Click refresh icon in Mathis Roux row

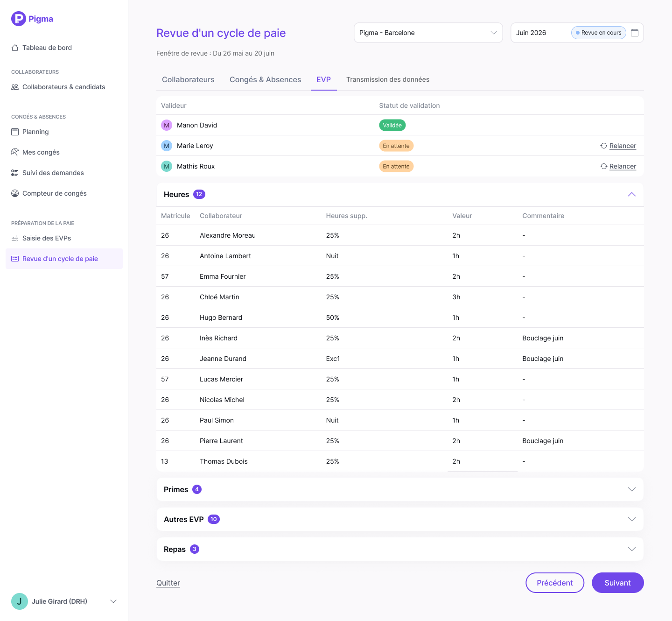pos(604,166)
